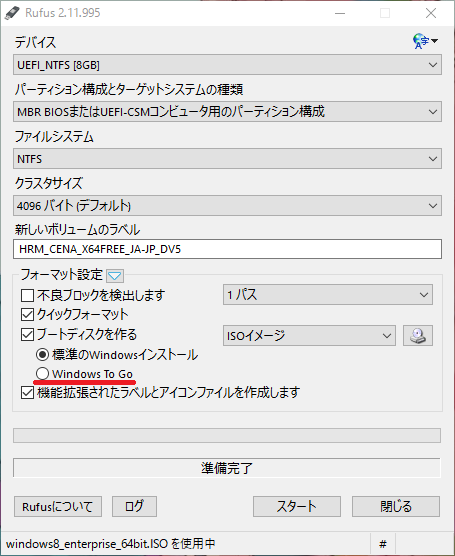Click the Rufus USB icon in title bar
The height and width of the screenshot is (556, 455).
click(x=12, y=13)
